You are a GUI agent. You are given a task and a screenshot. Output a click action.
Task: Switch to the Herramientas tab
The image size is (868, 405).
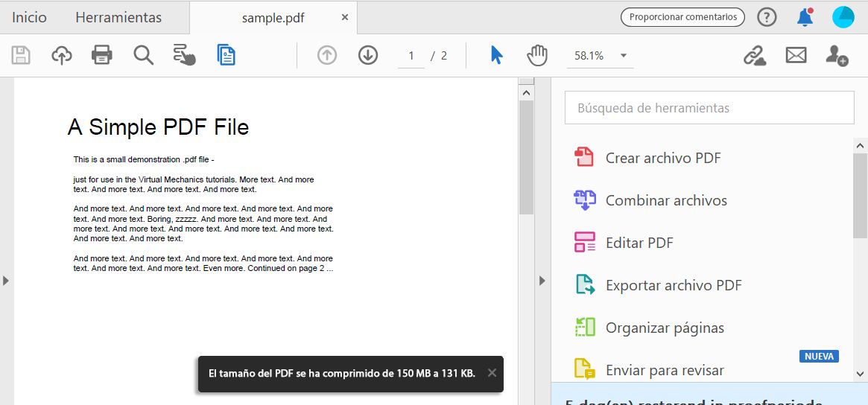(118, 18)
